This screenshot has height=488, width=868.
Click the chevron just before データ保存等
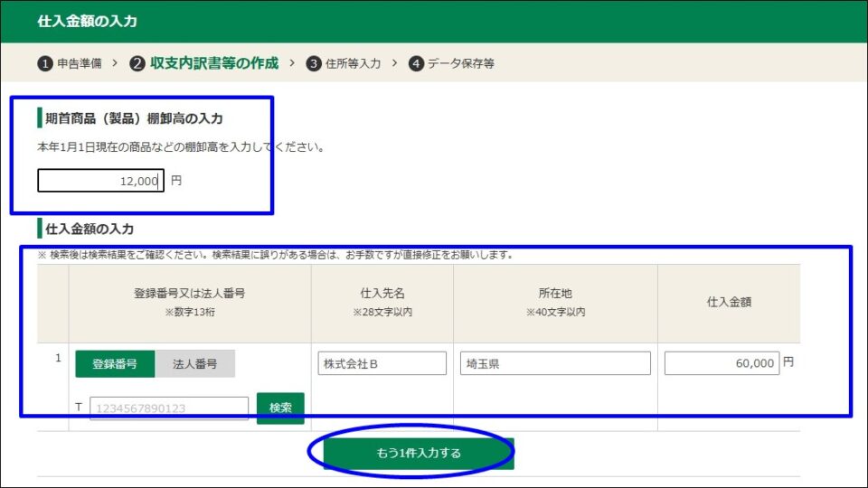click(x=394, y=63)
